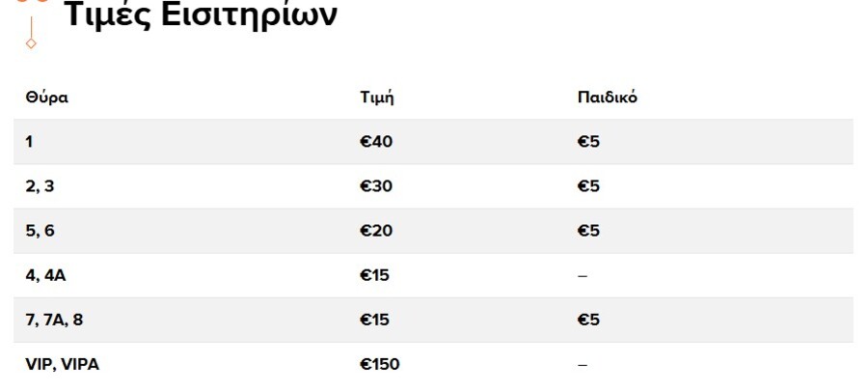
Task: Click the orange diamond icon beside the heading
Action: click(31, 43)
